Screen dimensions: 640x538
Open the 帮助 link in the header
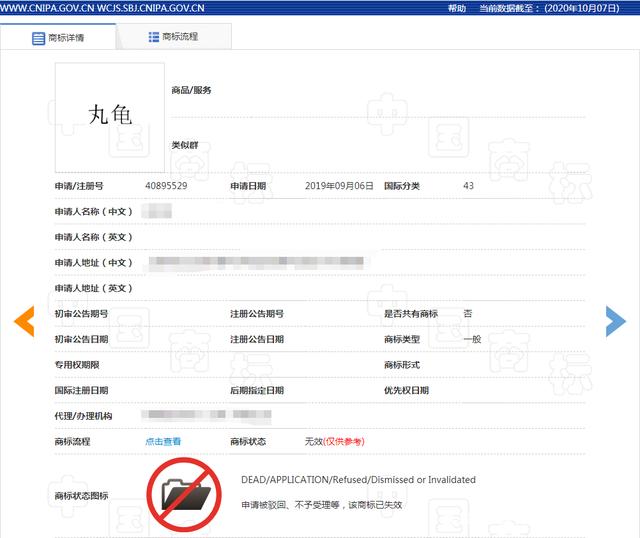(457, 8)
